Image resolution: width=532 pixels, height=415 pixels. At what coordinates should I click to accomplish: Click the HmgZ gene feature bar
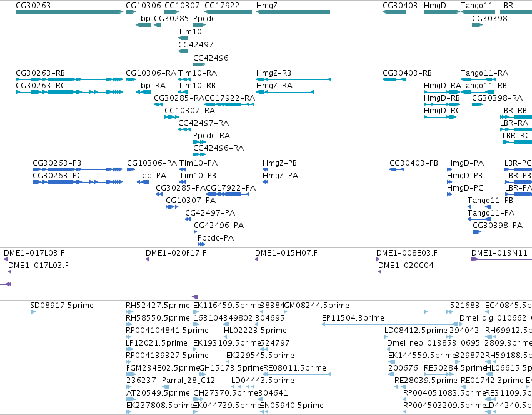tap(293, 12)
